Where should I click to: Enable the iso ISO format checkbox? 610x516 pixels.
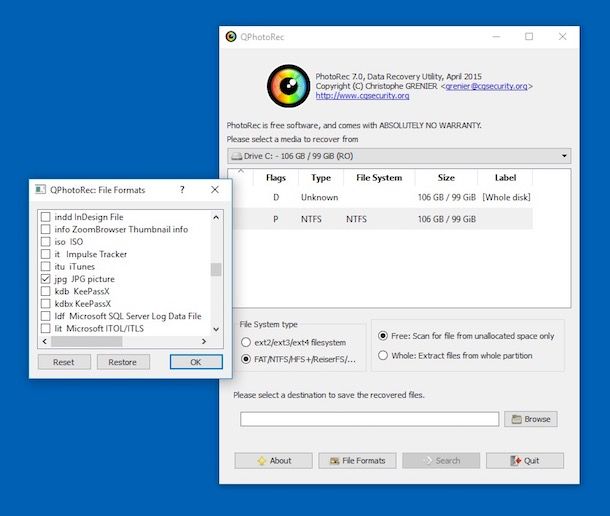click(x=45, y=241)
